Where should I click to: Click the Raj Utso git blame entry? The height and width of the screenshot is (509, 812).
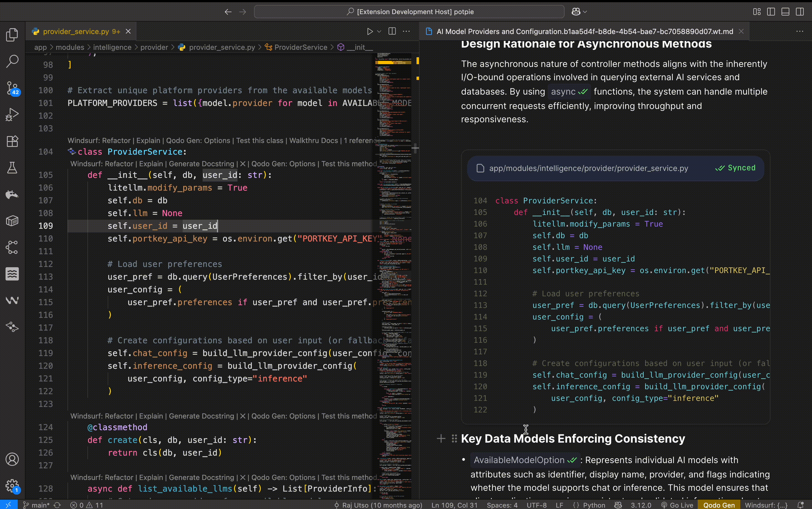click(378, 505)
